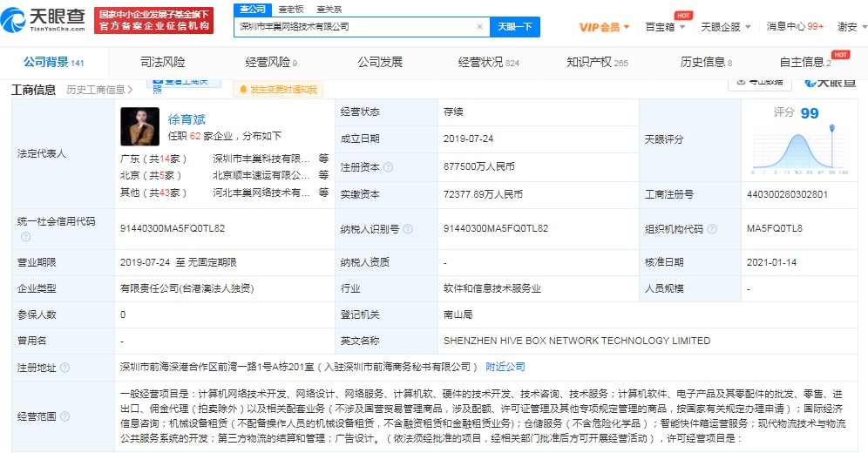Select the 查公司 search tab
Image resolution: width=868 pixels, height=453 pixels.
click(x=253, y=10)
